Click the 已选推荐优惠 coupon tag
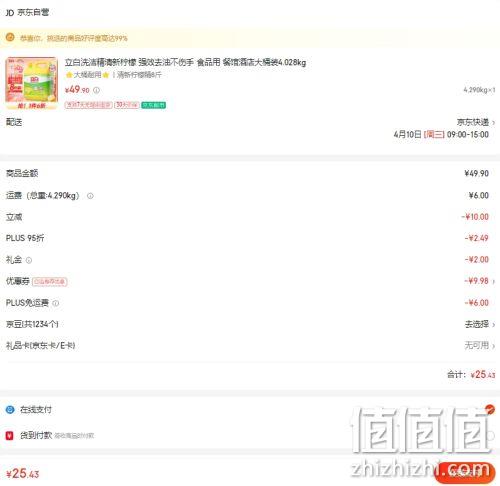Screen dimensions: 500x486 (50, 282)
